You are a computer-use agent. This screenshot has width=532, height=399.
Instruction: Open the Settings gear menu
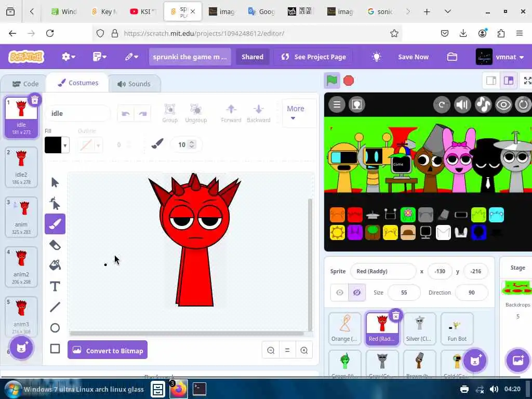coord(68,57)
